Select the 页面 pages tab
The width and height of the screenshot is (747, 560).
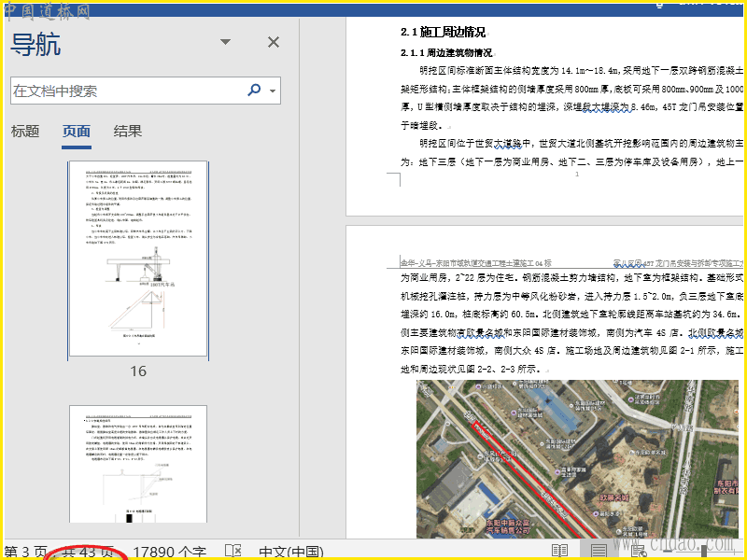77,132
